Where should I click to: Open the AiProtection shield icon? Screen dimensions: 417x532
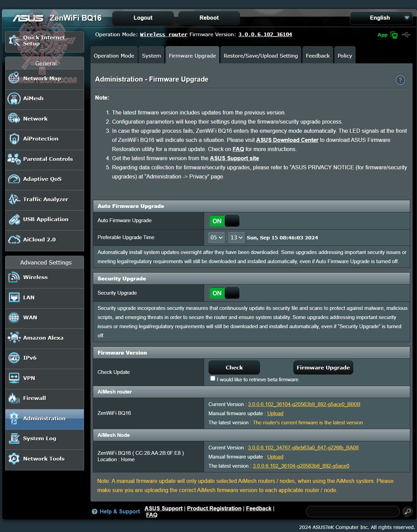pos(14,139)
